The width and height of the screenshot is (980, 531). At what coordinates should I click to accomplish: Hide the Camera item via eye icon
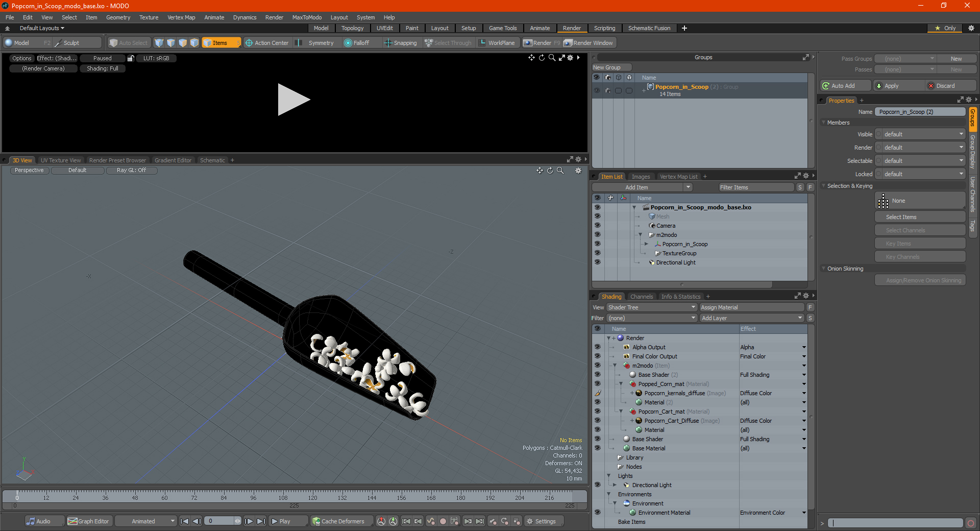597,225
